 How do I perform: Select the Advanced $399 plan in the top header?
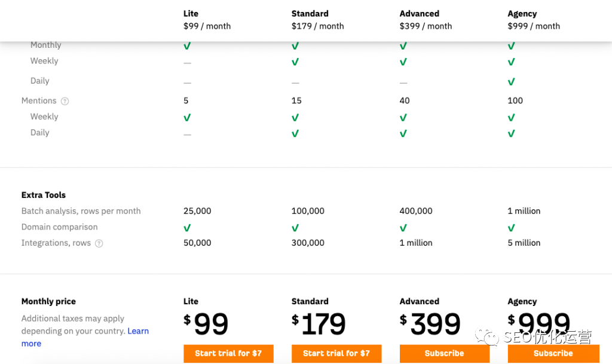pos(426,20)
